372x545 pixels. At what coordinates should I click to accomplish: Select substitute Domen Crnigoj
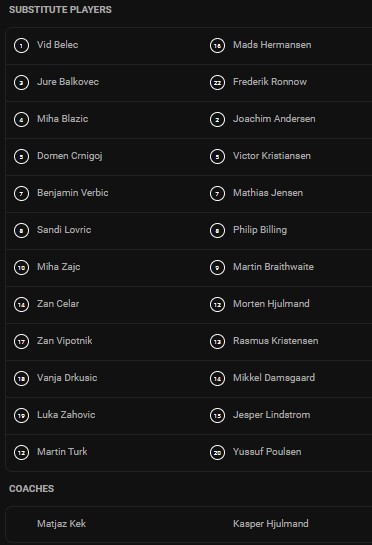click(x=70, y=156)
